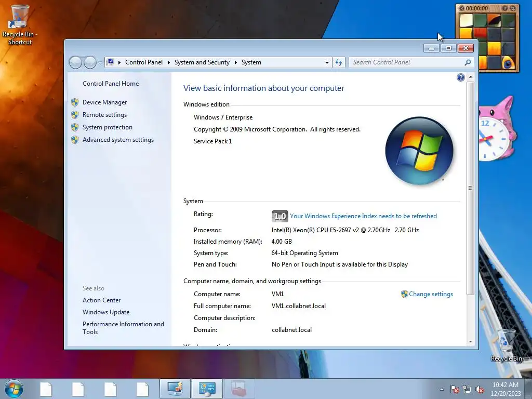Refresh the Windows Experience Index link
The width and height of the screenshot is (532, 399).
click(363, 216)
